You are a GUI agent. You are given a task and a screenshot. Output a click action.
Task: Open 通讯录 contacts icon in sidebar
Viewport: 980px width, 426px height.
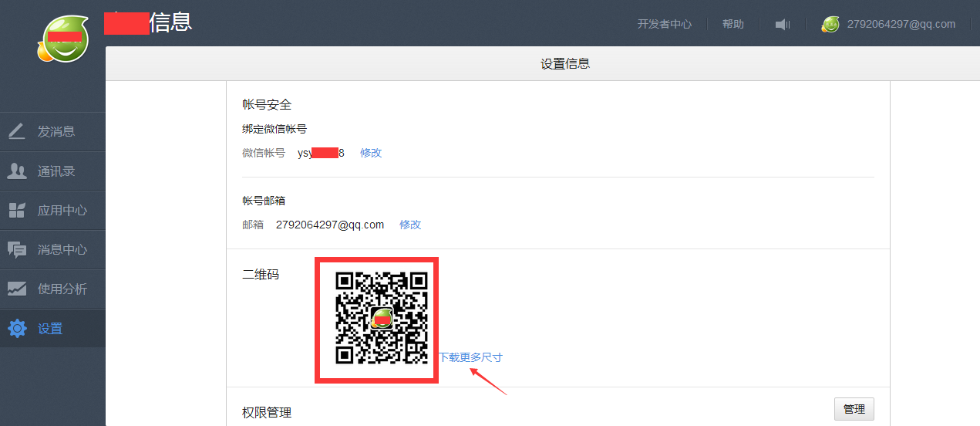coord(17,171)
